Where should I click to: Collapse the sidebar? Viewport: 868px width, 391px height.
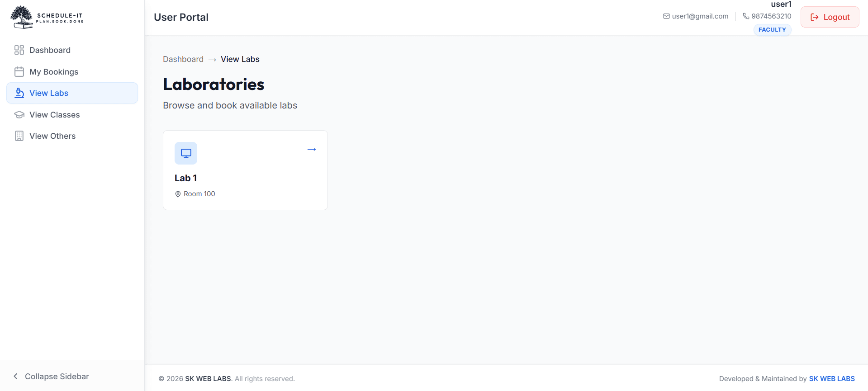tap(57, 377)
